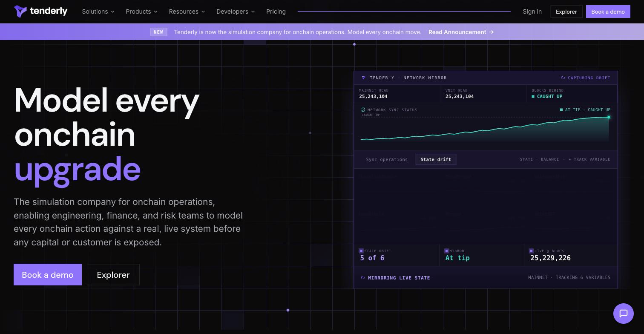Click the Mirroring Live State label
644x334 pixels.
[x=399, y=278]
